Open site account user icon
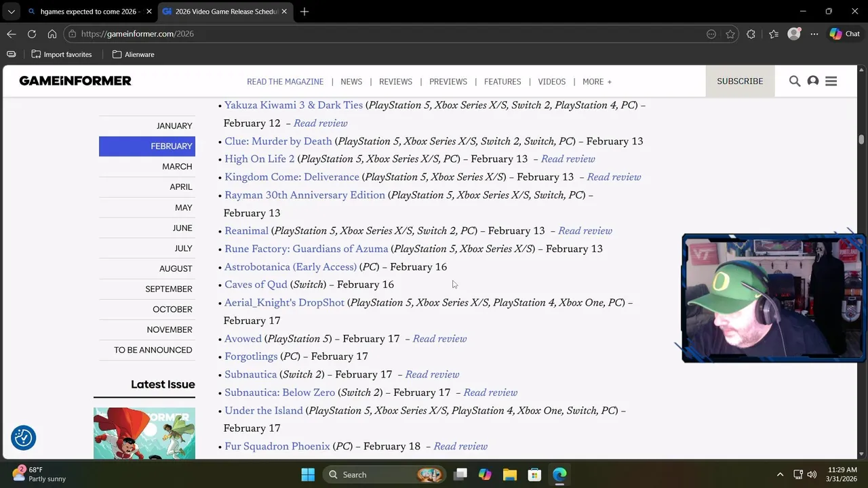The image size is (868, 488). [813, 81]
